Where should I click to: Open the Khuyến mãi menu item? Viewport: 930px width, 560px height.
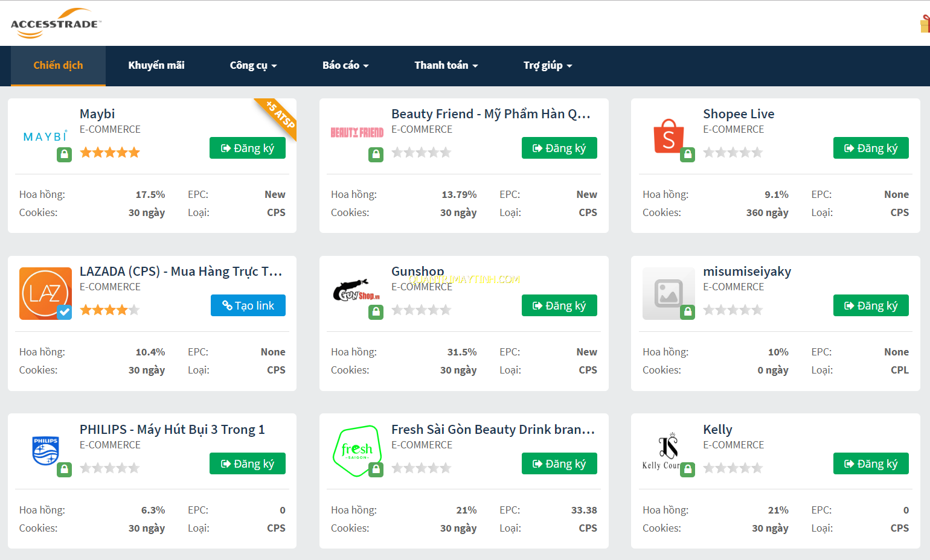tap(156, 65)
